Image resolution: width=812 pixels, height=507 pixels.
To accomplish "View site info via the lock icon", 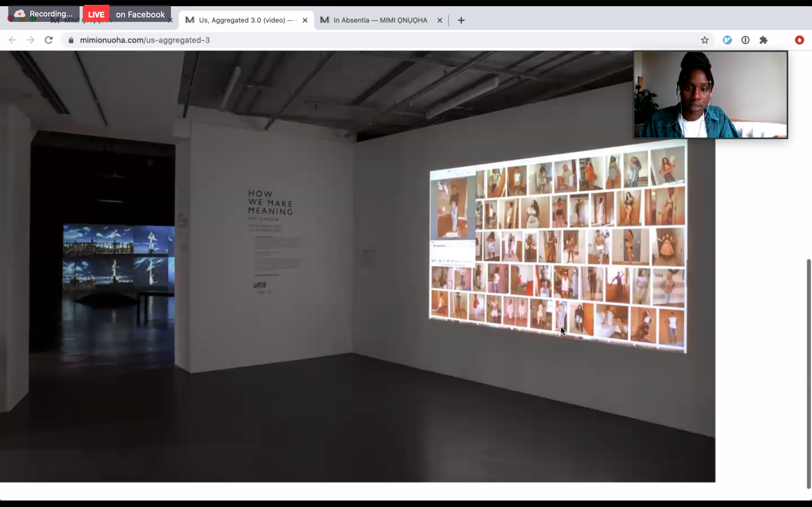I will [x=71, y=40].
